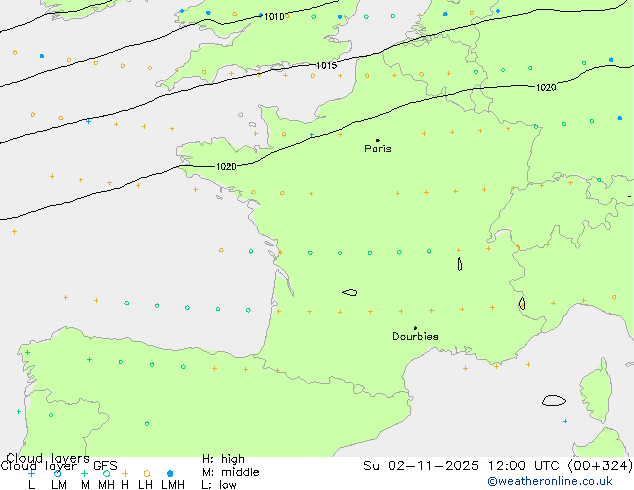Click the Cloud layers title text
The height and width of the screenshot is (490, 634).
pyautogui.click(x=45, y=458)
